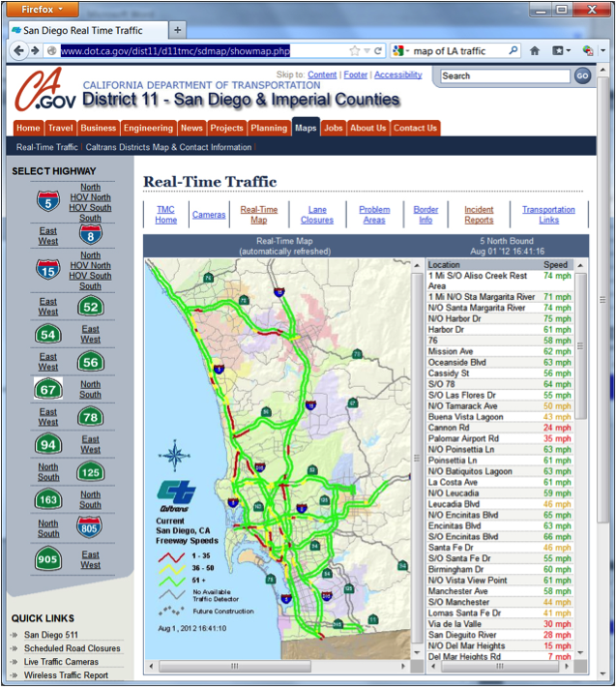Click the map horizontal scrollbar thumb
The height and width of the screenshot is (687, 616).
click(235, 666)
